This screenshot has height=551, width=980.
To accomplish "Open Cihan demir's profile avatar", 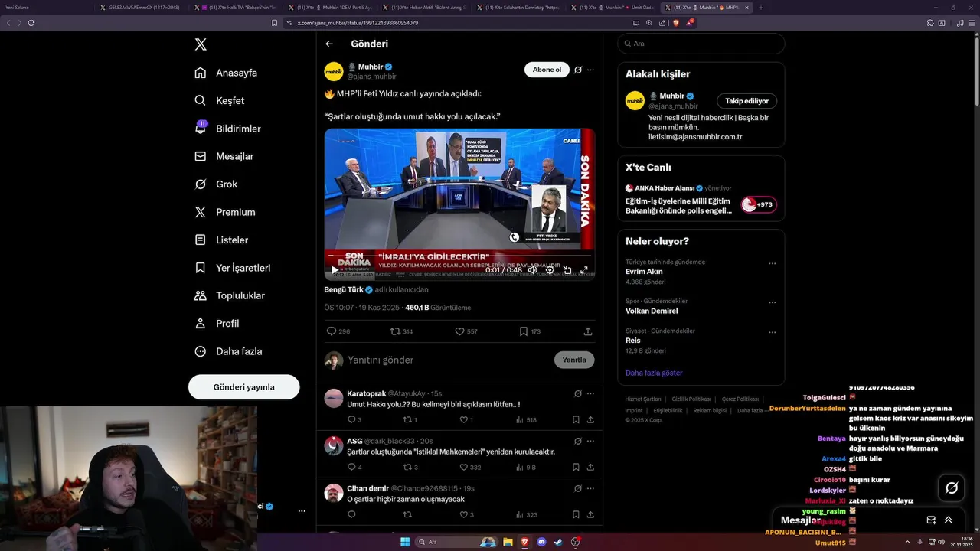I will pyautogui.click(x=334, y=493).
